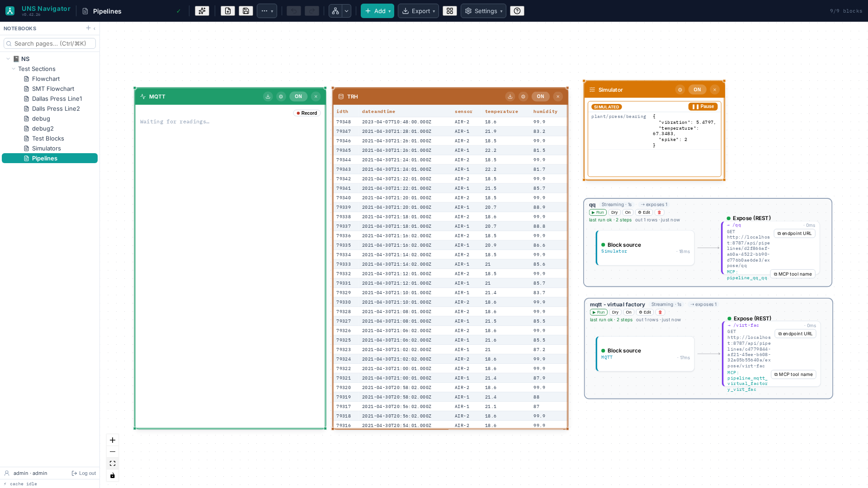Zoom in on the canvas
868x488 pixels.
pyautogui.click(x=113, y=440)
